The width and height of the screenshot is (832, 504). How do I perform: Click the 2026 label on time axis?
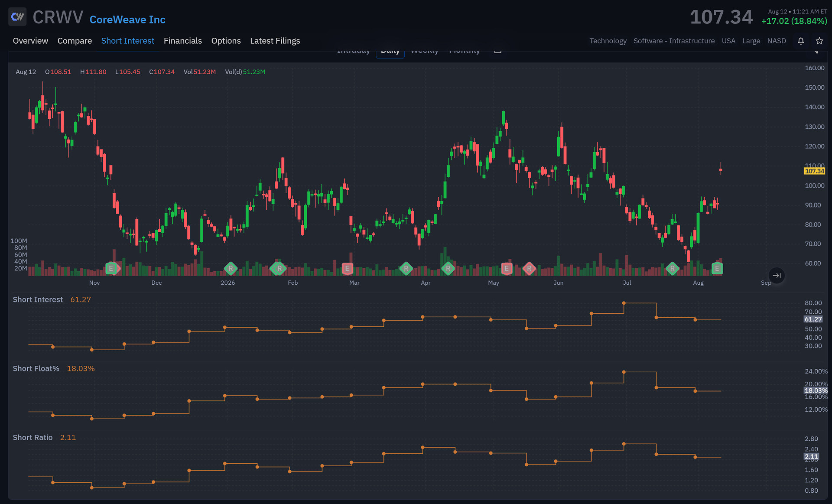[228, 283]
